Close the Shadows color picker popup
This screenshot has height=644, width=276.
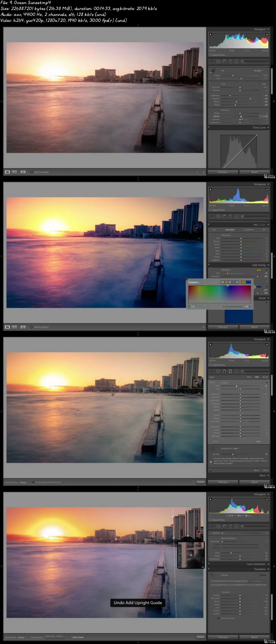[186, 279]
